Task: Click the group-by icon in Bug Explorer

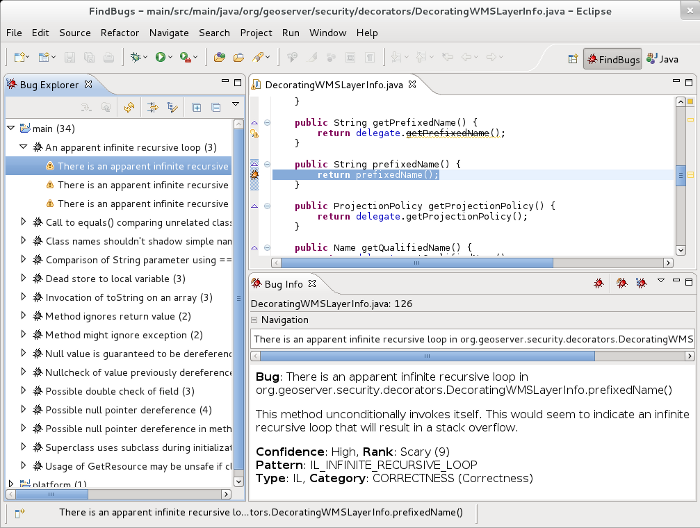Action: coord(172,108)
